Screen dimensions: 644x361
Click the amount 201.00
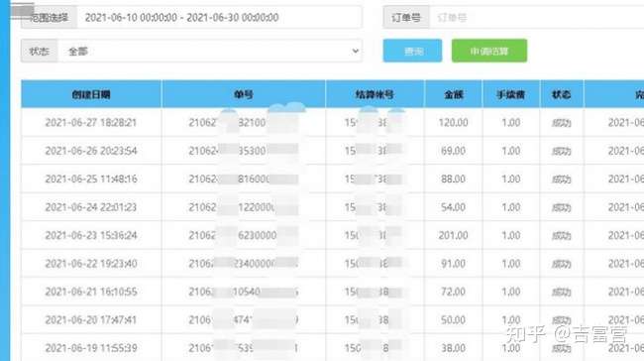453,235
